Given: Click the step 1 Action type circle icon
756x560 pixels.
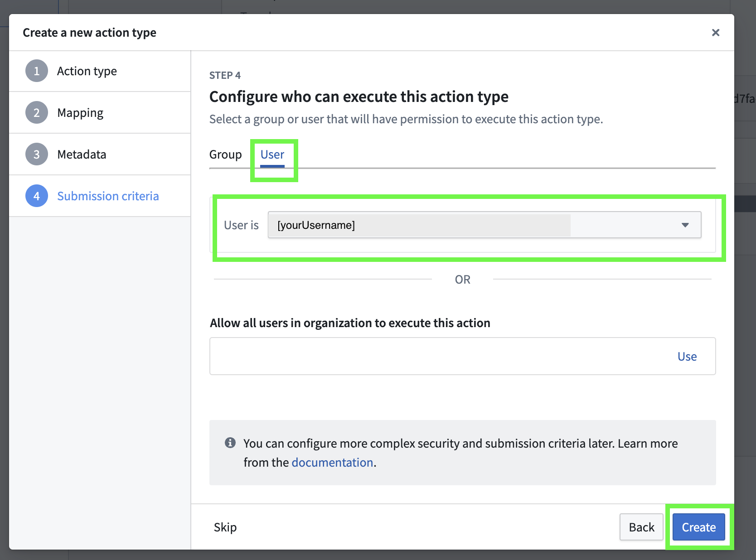Looking at the screenshot, I should [36, 71].
